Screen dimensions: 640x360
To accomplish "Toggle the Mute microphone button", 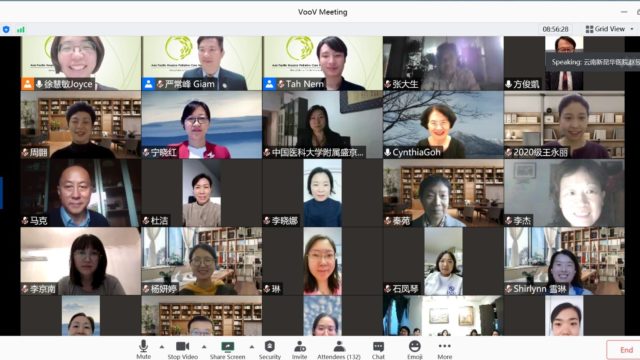I will pos(143,350).
